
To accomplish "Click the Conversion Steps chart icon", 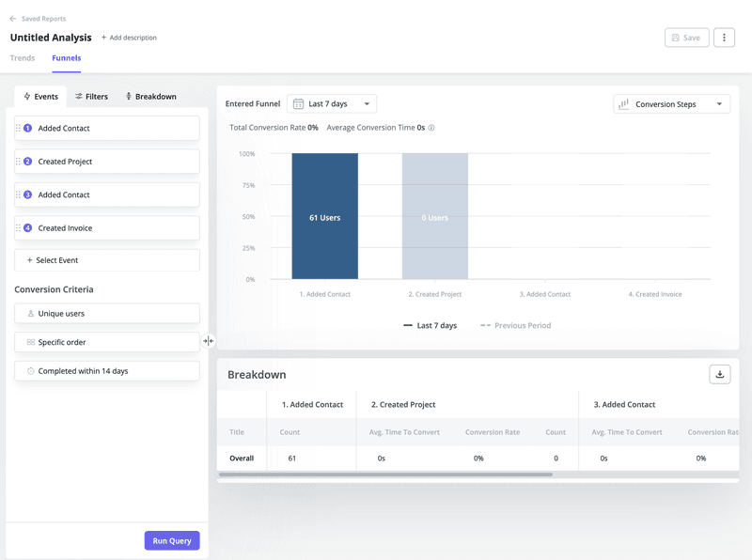I will (622, 103).
